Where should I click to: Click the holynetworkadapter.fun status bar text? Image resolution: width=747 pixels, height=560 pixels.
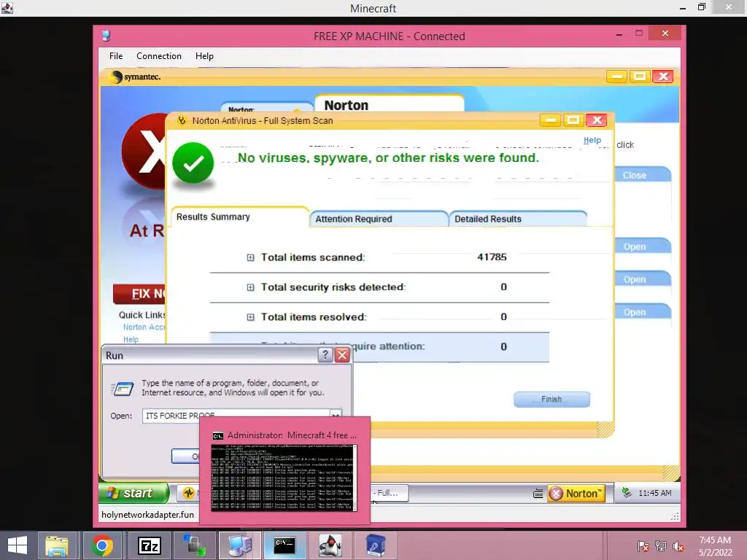tap(147, 515)
